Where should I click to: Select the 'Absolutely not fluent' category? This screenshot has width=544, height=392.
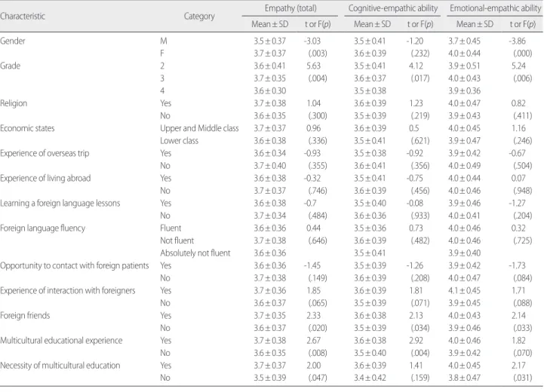click(195, 253)
